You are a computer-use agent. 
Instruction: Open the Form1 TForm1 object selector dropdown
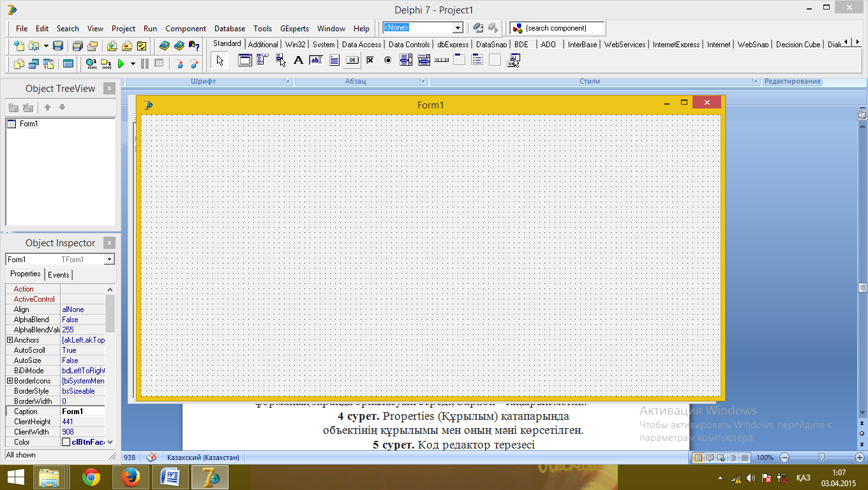pyautogui.click(x=110, y=260)
